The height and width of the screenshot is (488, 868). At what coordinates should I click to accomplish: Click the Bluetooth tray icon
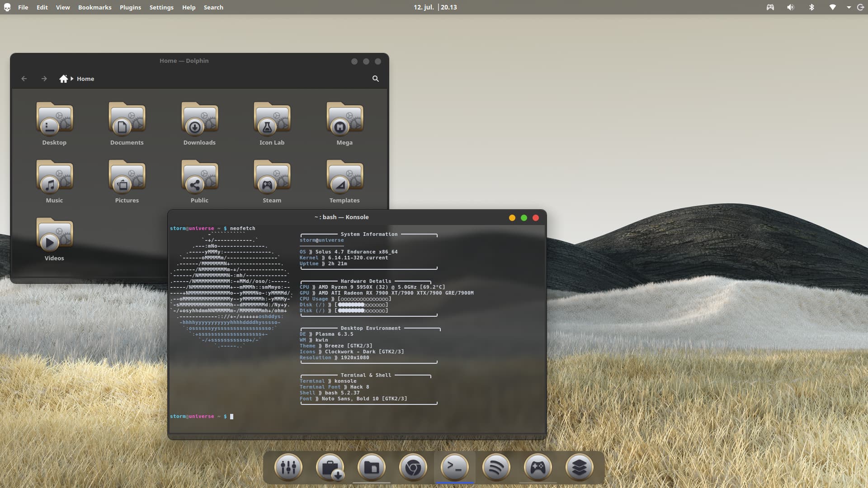811,7
